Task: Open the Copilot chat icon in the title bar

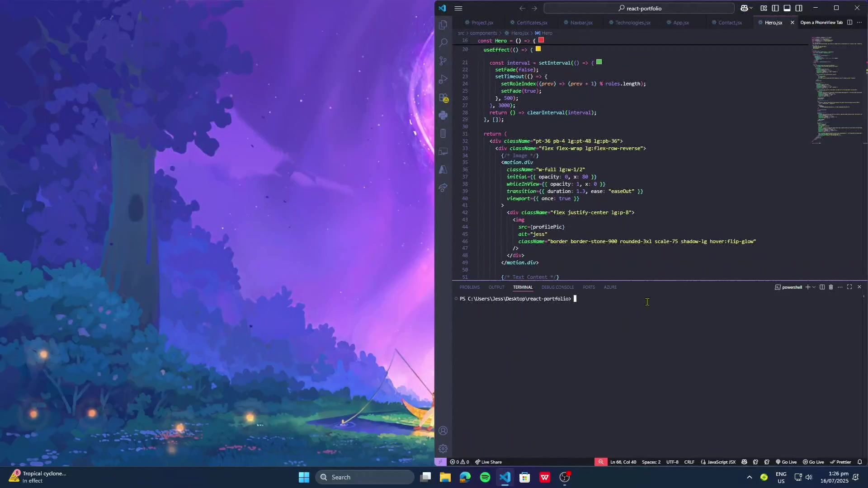Action: pyautogui.click(x=744, y=8)
